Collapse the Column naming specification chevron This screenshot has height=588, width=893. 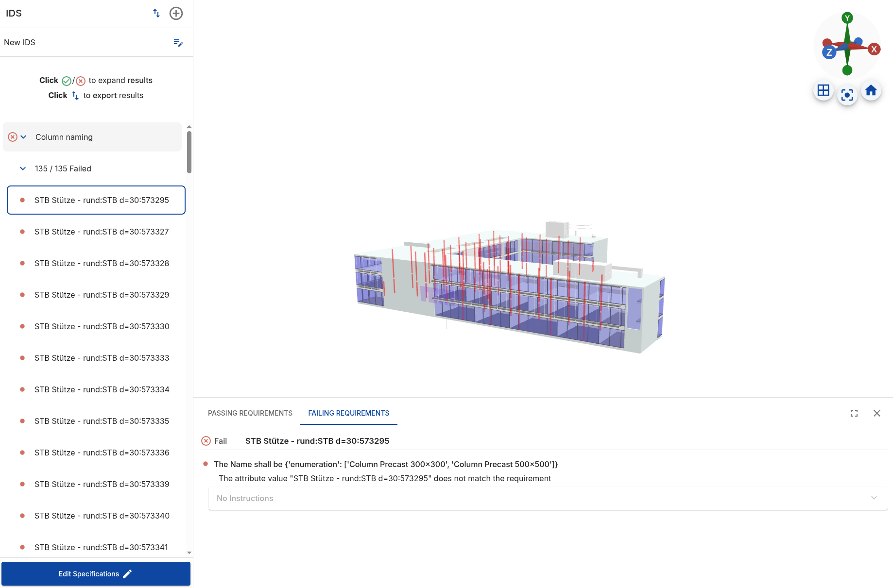tap(23, 137)
